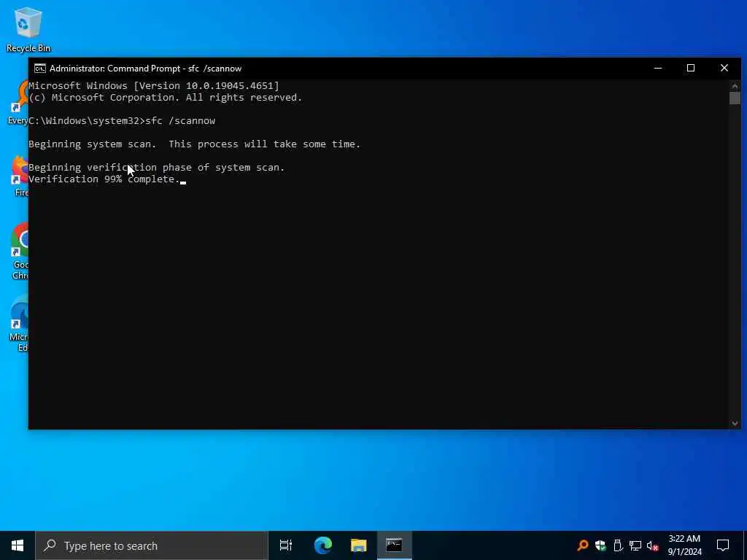Select the Command Prompt taskbar button
This screenshot has height=560, width=747.
[x=394, y=545]
